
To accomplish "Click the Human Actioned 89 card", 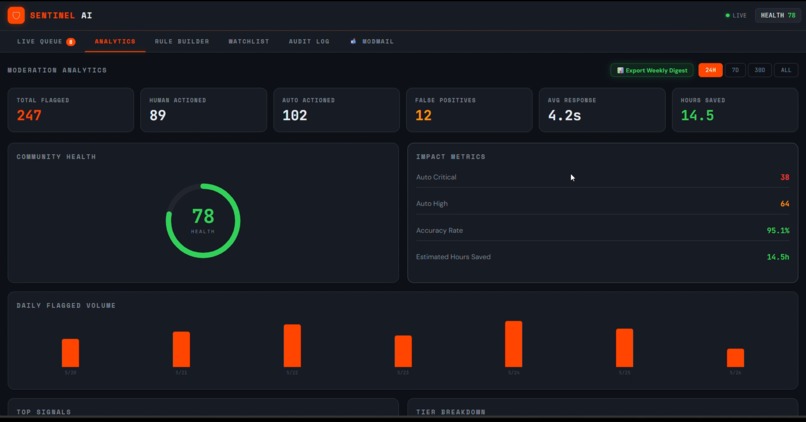I will coord(204,109).
